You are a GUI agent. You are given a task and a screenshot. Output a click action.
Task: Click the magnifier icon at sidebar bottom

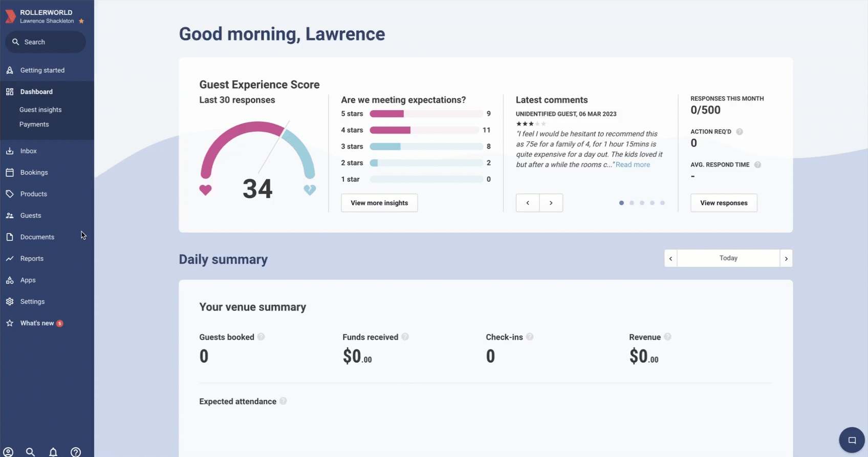[x=31, y=452]
